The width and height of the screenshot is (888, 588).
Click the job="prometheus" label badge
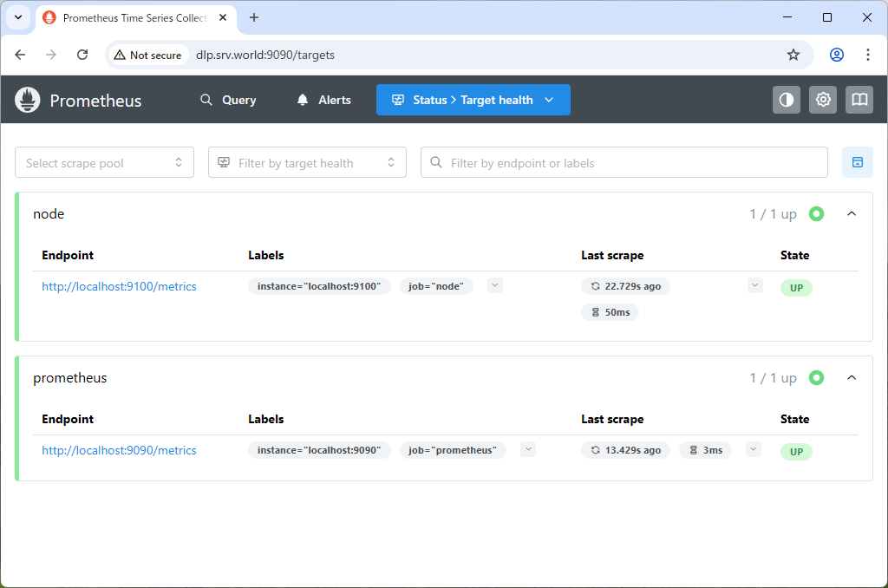coord(453,450)
